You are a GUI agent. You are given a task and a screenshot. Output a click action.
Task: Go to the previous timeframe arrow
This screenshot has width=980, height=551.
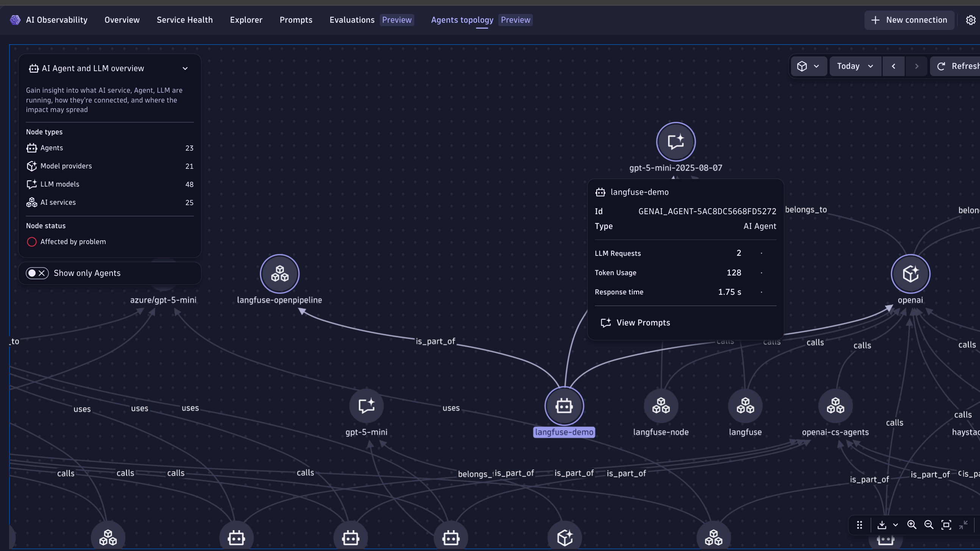point(893,66)
